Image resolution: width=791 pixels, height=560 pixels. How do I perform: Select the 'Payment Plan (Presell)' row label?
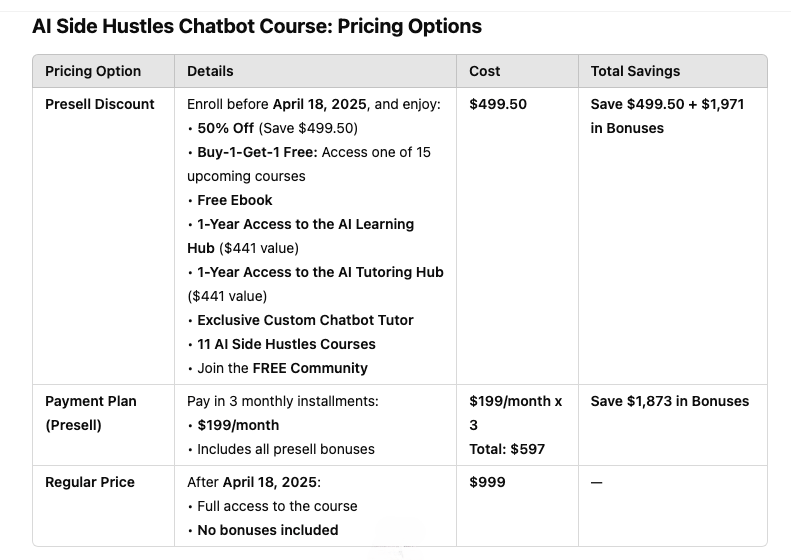[x=91, y=412]
